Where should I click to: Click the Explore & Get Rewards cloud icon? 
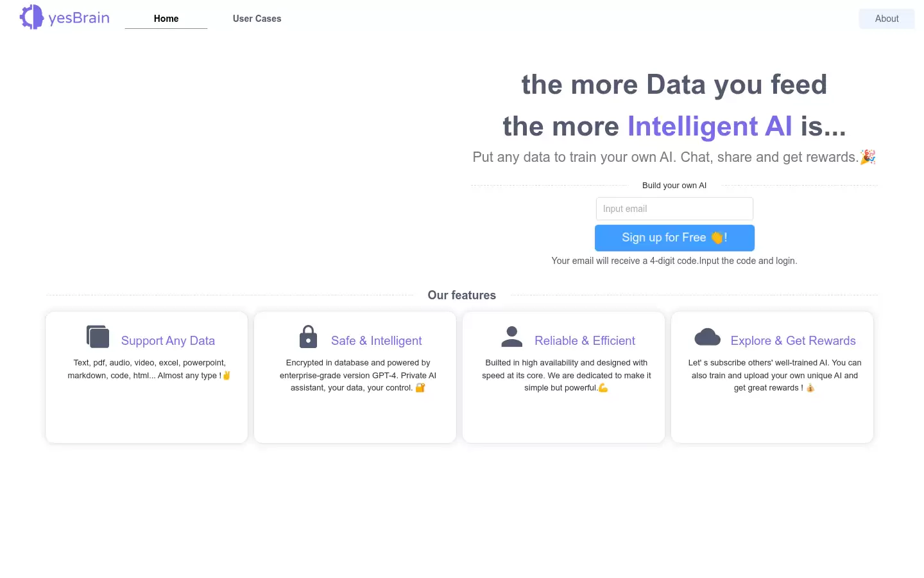(707, 337)
